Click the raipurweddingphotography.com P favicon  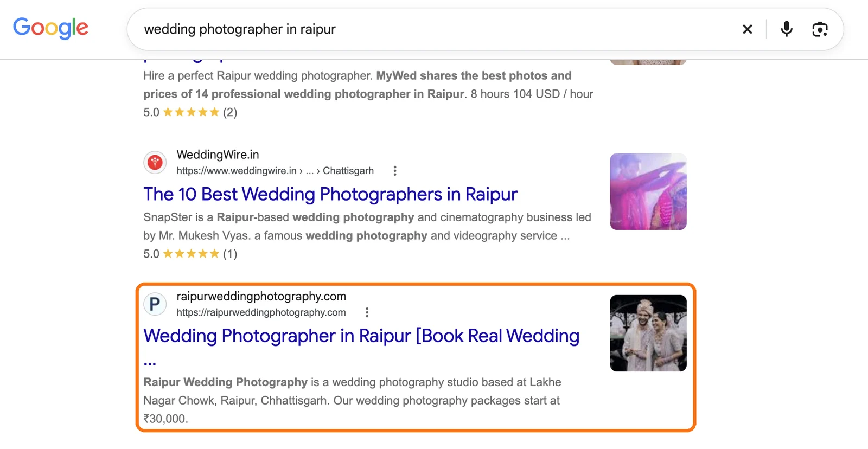[155, 304]
